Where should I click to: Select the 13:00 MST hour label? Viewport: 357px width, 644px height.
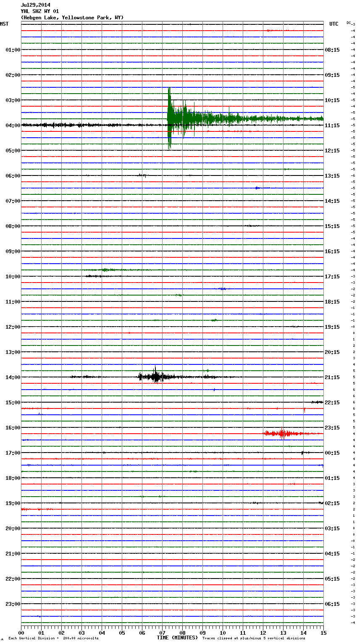(x=13, y=352)
